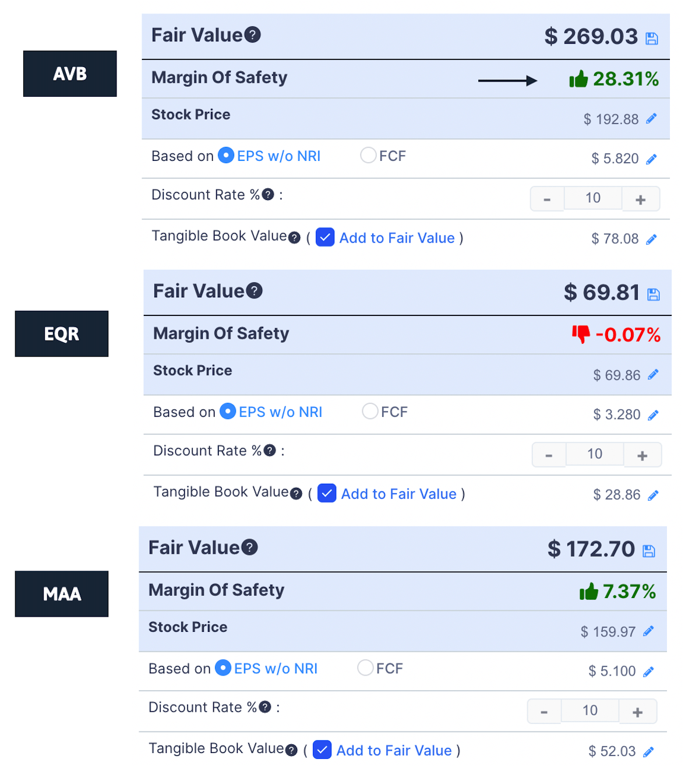Screen dimensions: 699x784
Task: Select FCF as the basis for AVB
Action: tap(368, 155)
